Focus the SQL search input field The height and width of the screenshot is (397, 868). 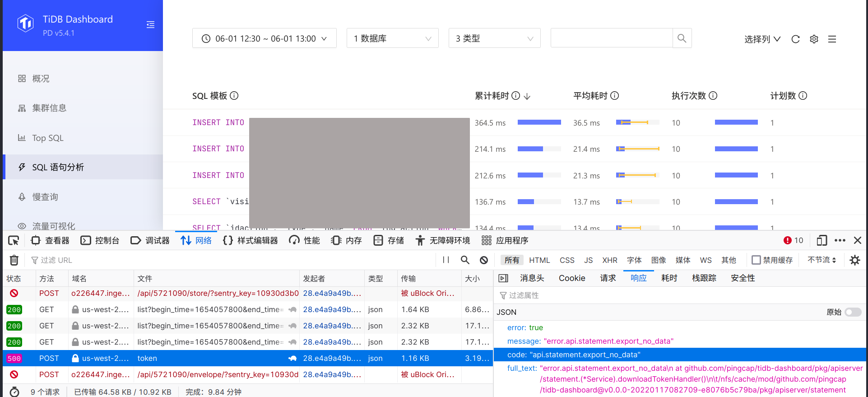point(612,38)
